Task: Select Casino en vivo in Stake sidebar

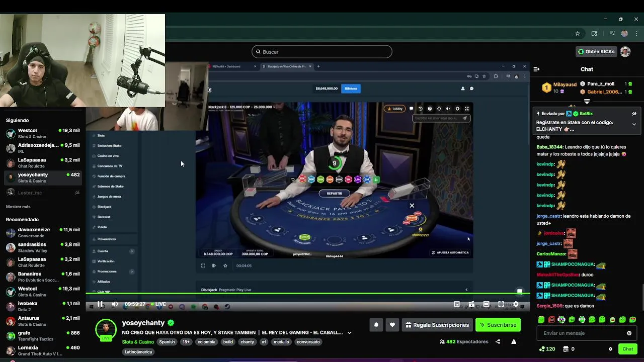Action: click(108, 156)
